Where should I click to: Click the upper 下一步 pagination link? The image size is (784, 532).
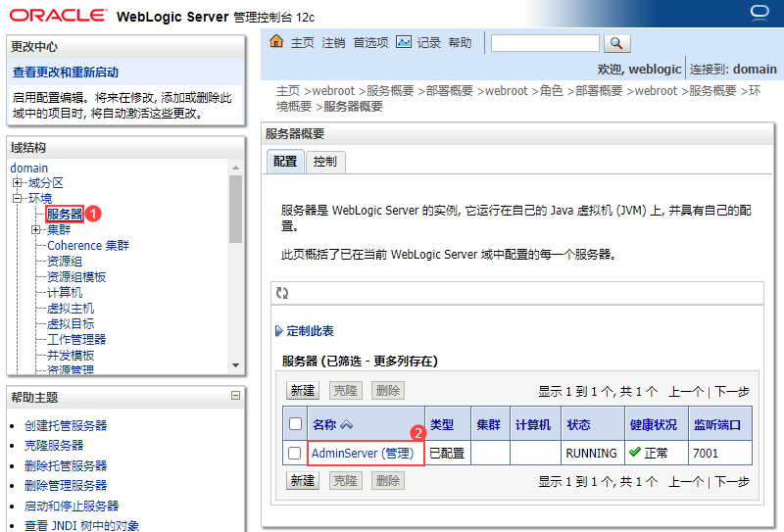[x=732, y=391]
